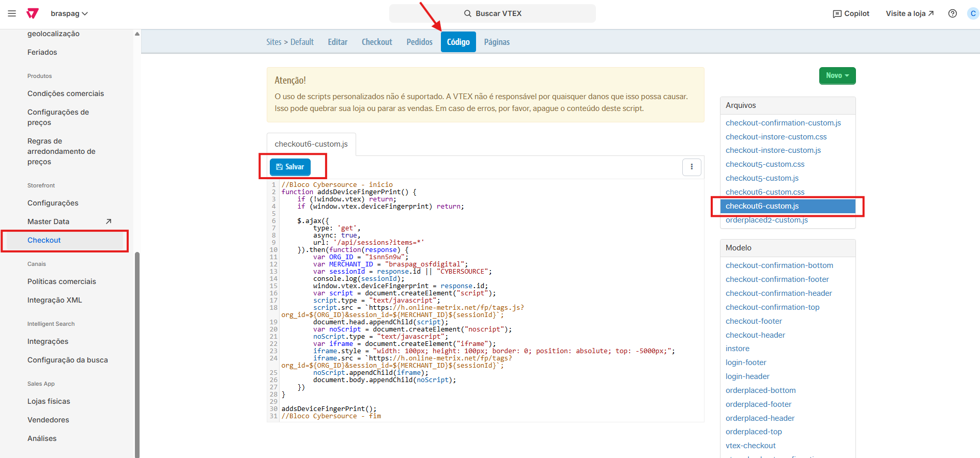Open Storefront Configurações in sidebar
980x458 pixels.
click(x=53, y=203)
